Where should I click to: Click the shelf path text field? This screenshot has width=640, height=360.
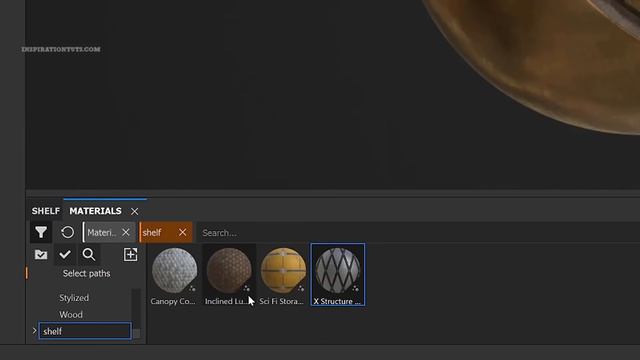[x=85, y=331]
